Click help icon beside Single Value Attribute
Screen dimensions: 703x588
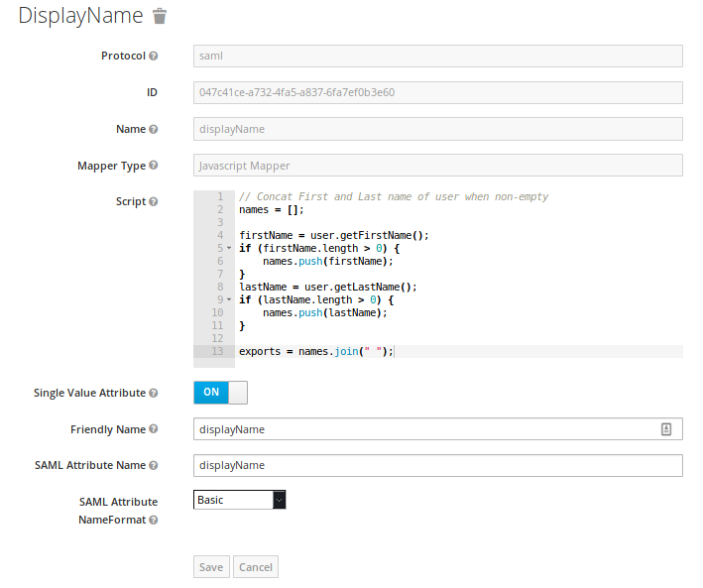coord(154,394)
